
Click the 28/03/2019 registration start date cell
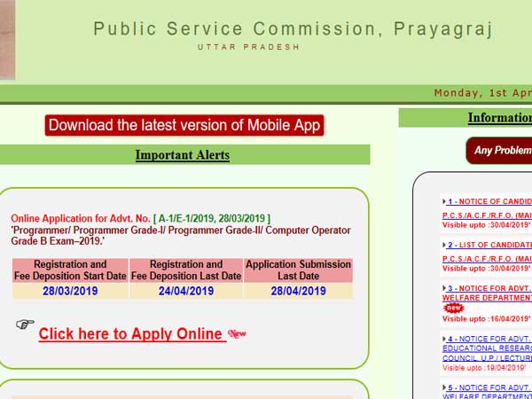[70, 291]
